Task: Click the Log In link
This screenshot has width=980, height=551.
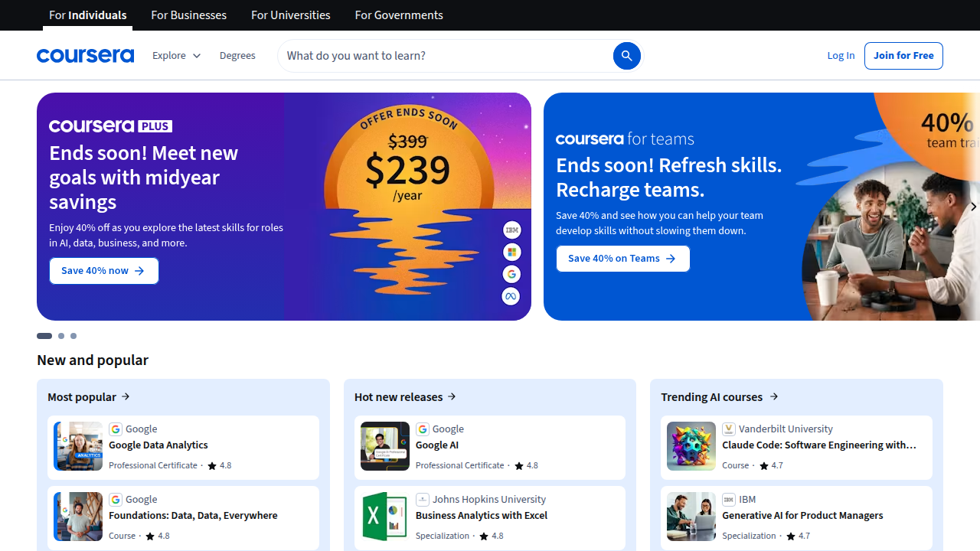Action: pos(841,56)
